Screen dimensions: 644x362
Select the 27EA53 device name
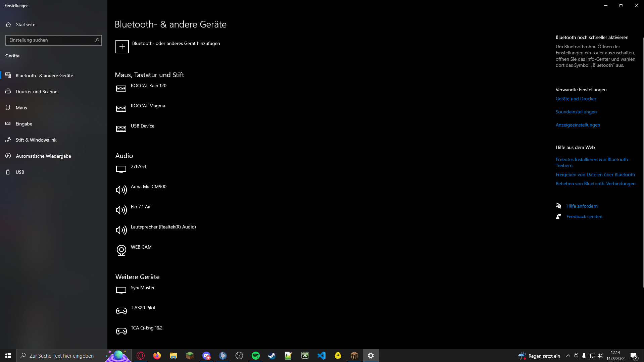click(x=139, y=166)
